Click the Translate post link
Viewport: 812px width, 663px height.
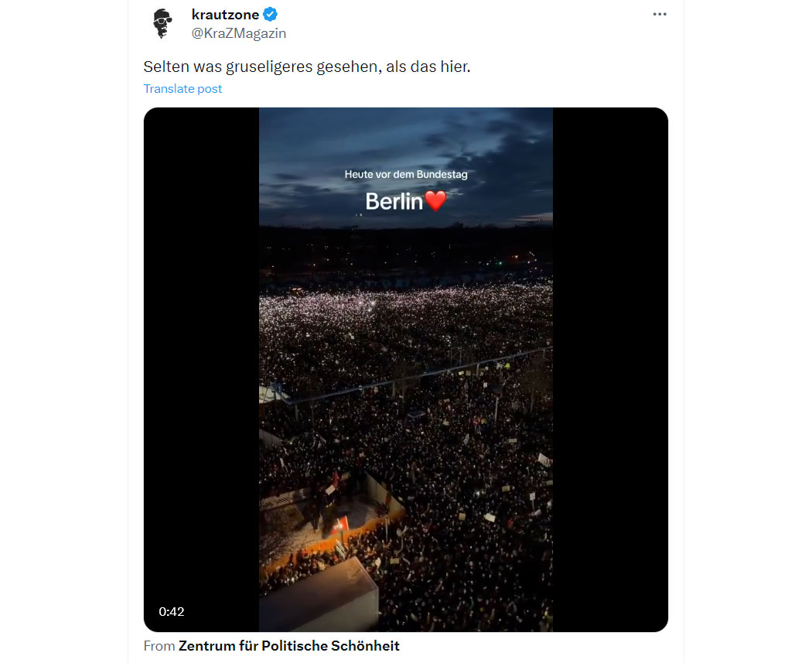183,88
